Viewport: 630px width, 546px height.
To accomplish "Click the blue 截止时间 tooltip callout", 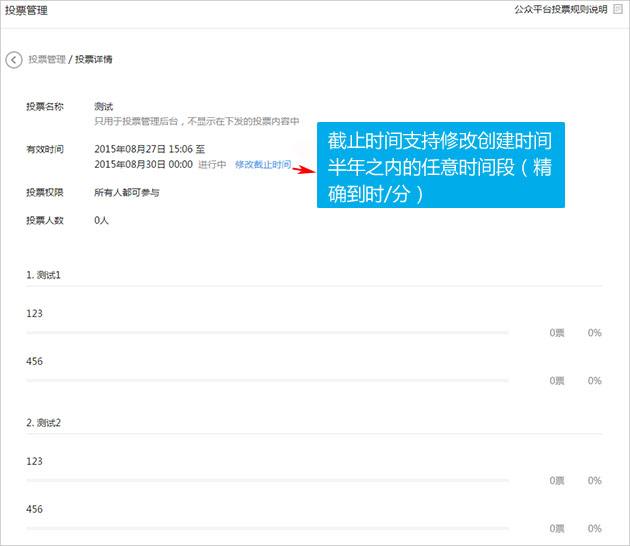I will pyautogui.click(x=440, y=167).
